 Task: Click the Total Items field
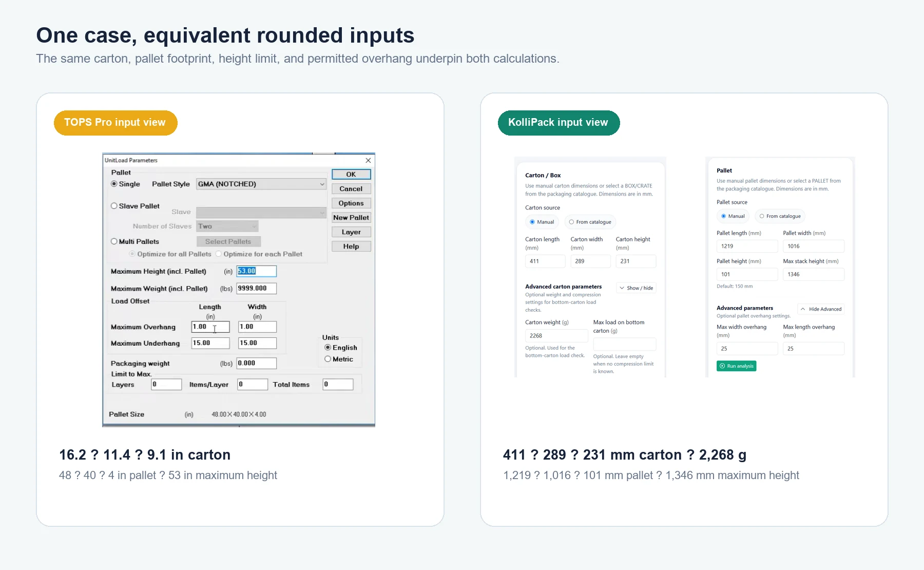338,385
